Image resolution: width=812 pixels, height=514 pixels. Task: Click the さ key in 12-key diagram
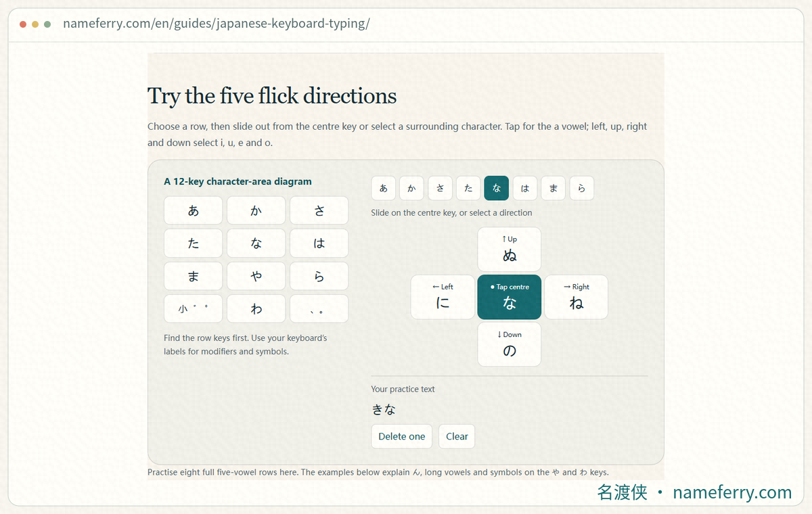[319, 210]
